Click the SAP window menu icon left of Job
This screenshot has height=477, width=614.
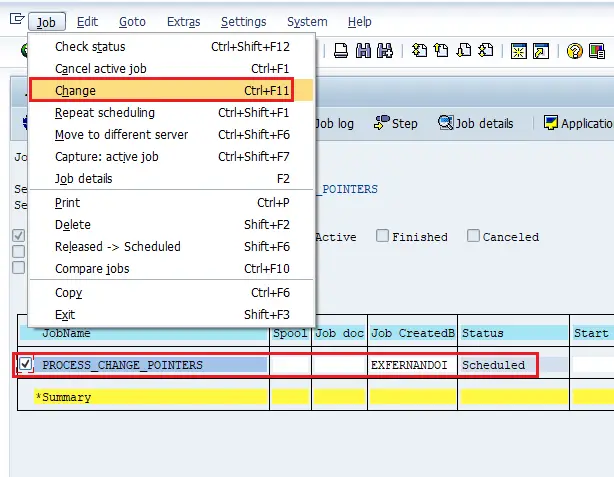point(17,18)
